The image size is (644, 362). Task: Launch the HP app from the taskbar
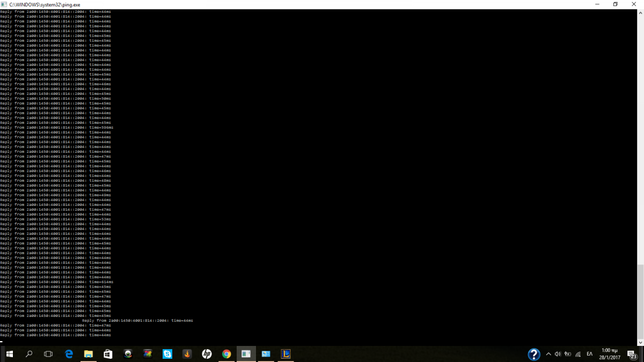(207, 354)
